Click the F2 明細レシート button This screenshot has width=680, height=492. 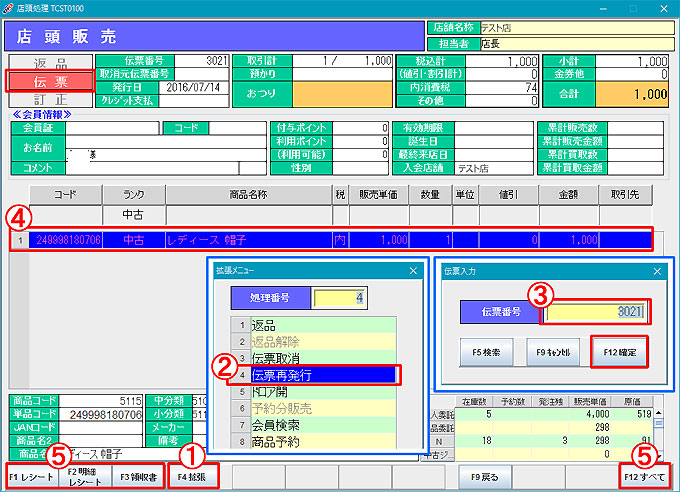(x=85, y=477)
